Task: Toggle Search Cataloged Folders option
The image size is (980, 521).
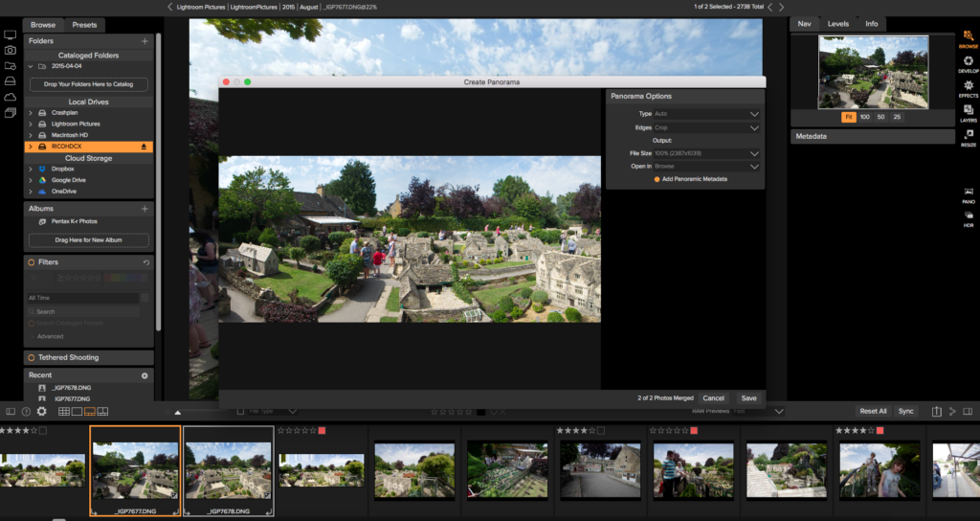Action: [x=32, y=324]
